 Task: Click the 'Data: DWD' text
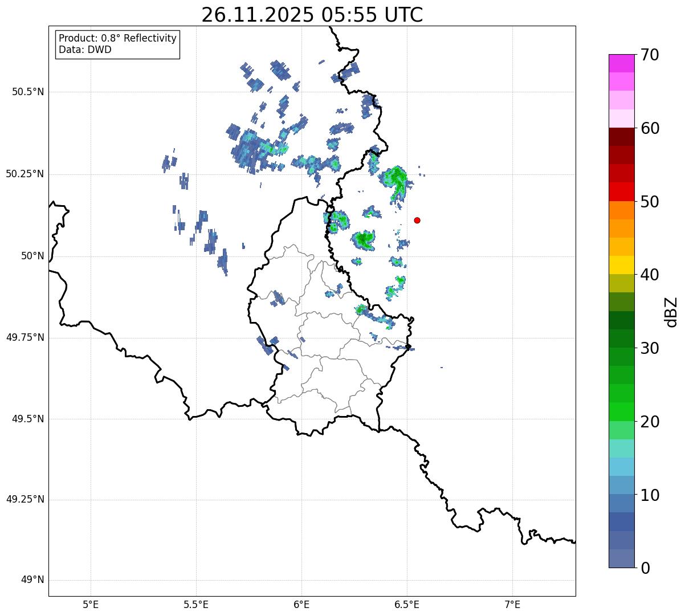(x=85, y=50)
